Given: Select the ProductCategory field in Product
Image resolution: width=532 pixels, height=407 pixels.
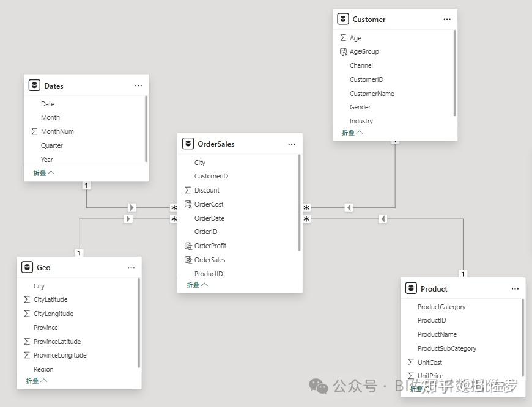Looking at the screenshot, I should coord(441,306).
